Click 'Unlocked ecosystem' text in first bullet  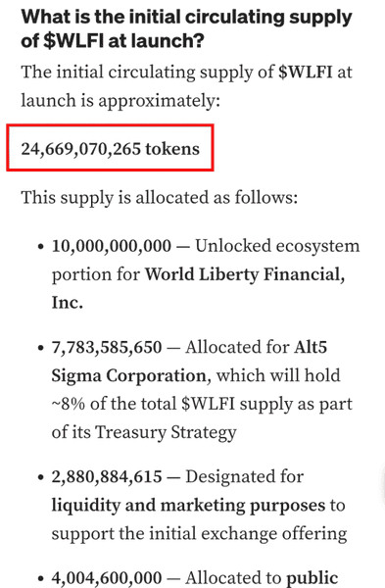[277, 246]
